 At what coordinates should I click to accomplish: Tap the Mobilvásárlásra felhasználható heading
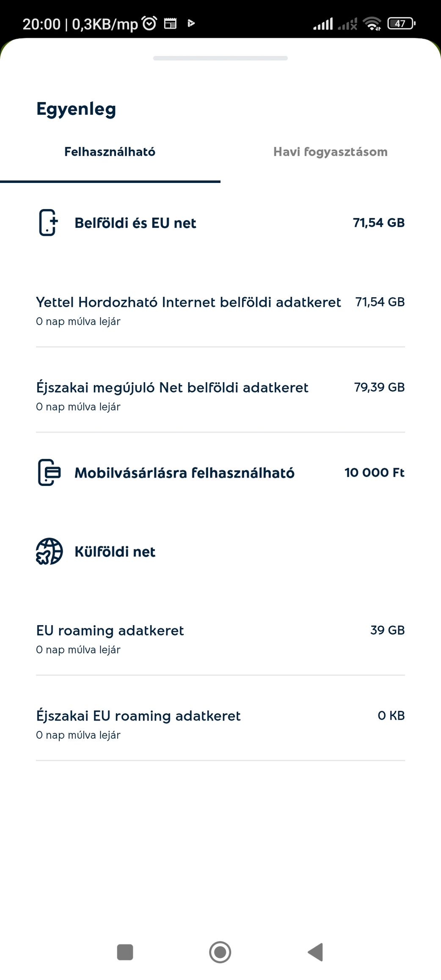(x=184, y=473)
